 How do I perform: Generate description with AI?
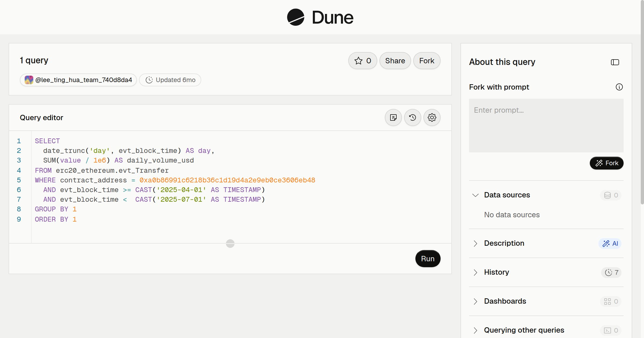coord(610,243)
